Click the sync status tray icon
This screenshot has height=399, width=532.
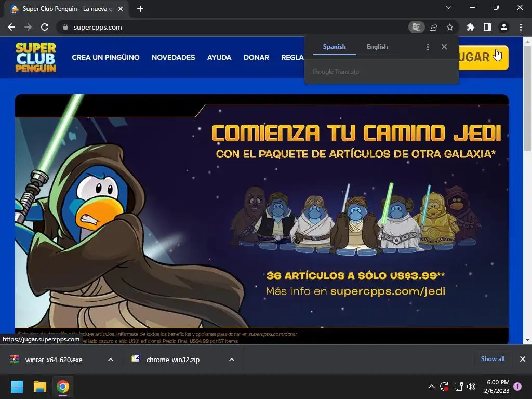(x=444, y=387)
